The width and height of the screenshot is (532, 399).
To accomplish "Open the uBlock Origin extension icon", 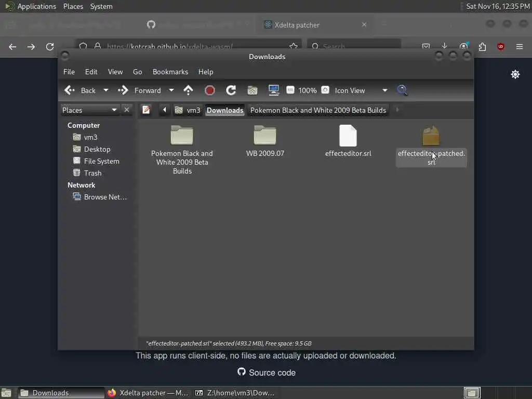I will [500, 46].
